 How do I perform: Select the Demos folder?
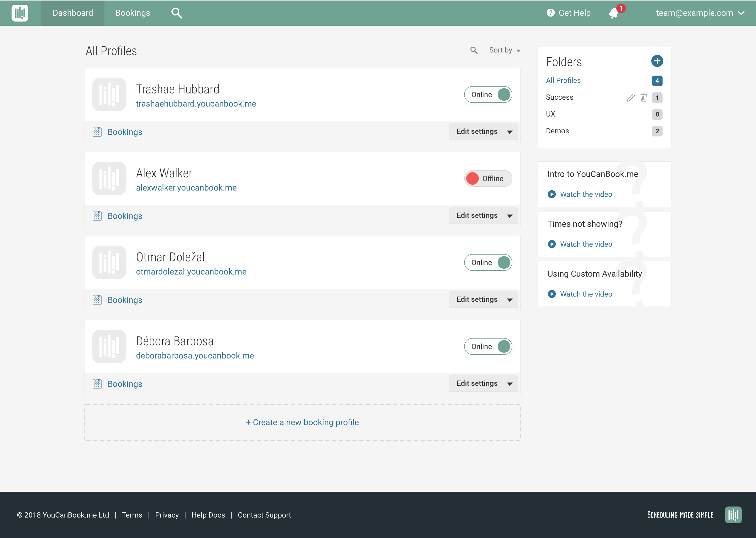coord(557,131)
